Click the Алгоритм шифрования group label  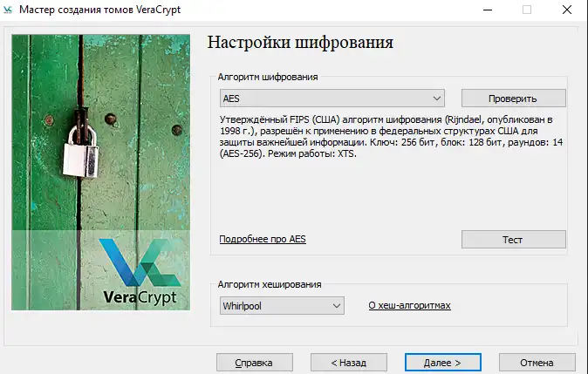(270, 77)
